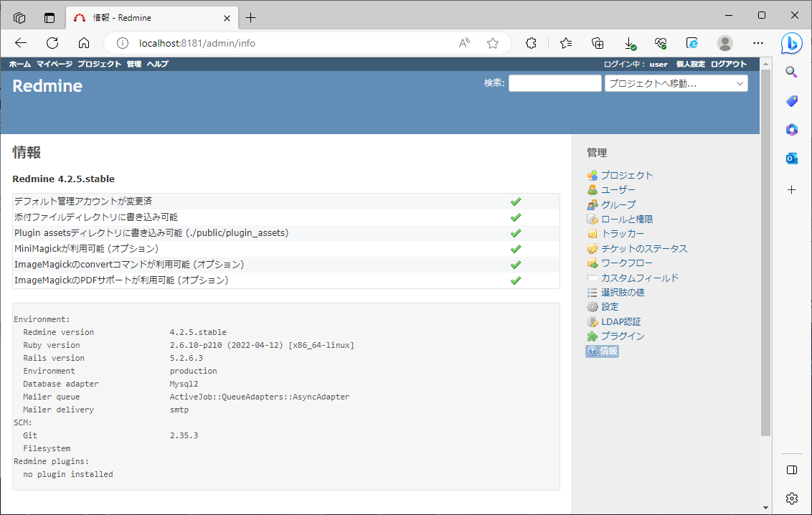Open a new tab with plus button

pyautogui.click(x=250, y=18)
